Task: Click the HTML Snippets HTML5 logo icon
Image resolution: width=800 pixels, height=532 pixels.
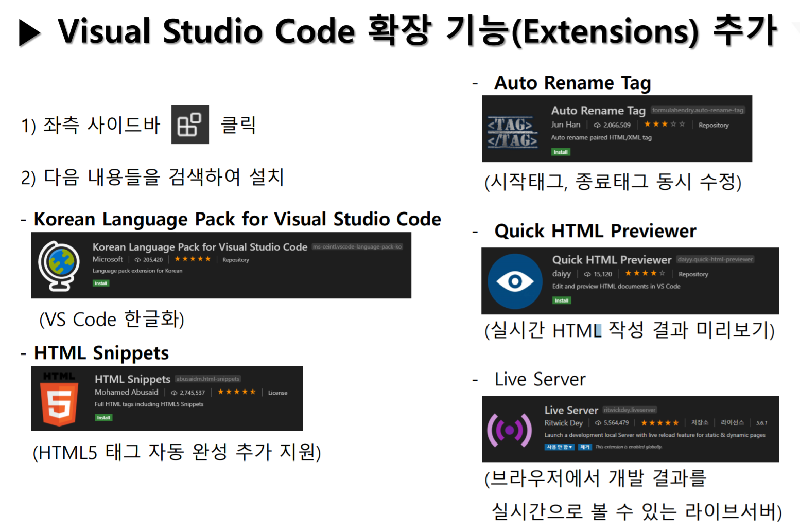Action: (x=59, y=399)
